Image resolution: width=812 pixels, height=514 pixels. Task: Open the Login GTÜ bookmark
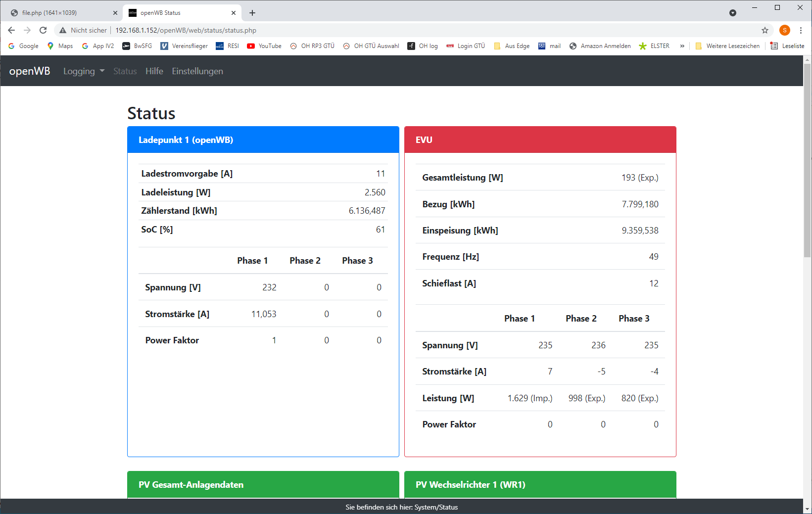pyautogui.click(x=466, y=46)
